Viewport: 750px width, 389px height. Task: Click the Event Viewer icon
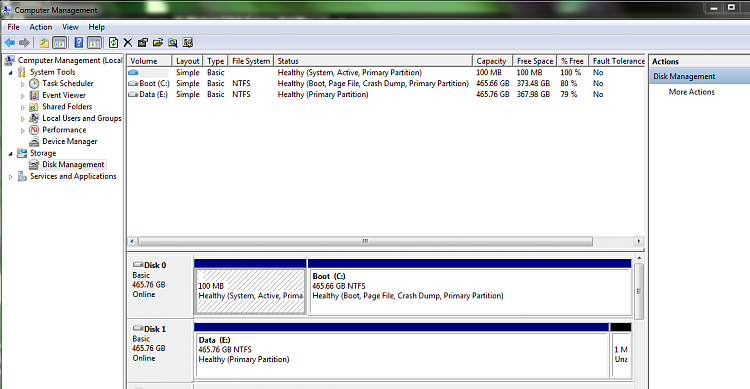tap(34, 95)
